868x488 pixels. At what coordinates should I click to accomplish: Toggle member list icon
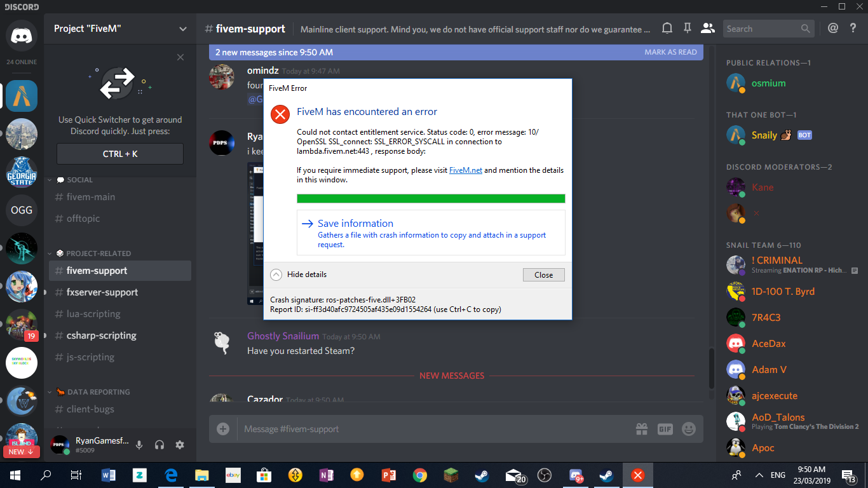[707, 28]
